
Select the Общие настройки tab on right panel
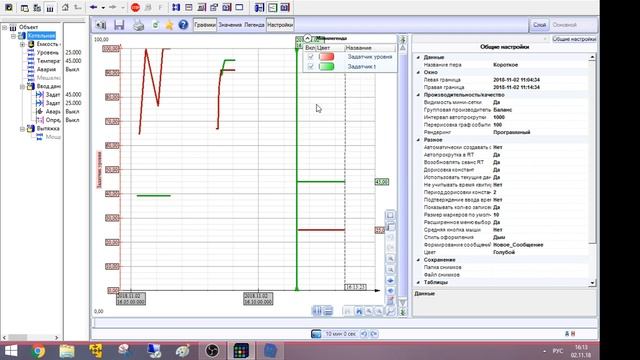click(x=574, y=39)
